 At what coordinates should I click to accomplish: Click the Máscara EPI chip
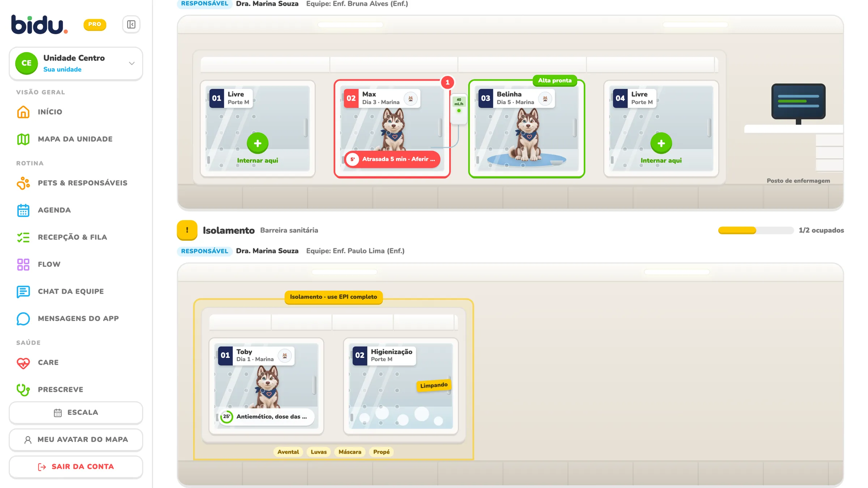click(x=350, y=452)
